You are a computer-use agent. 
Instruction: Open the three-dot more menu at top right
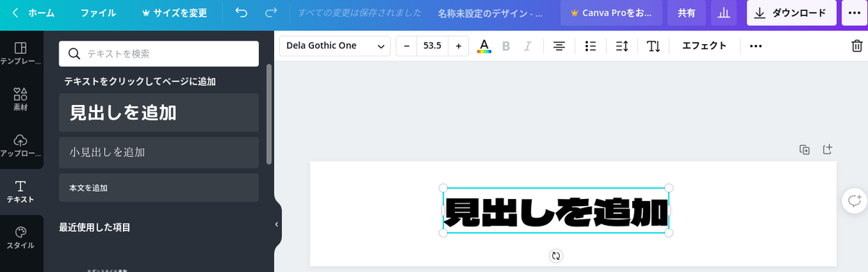[854, 13]
